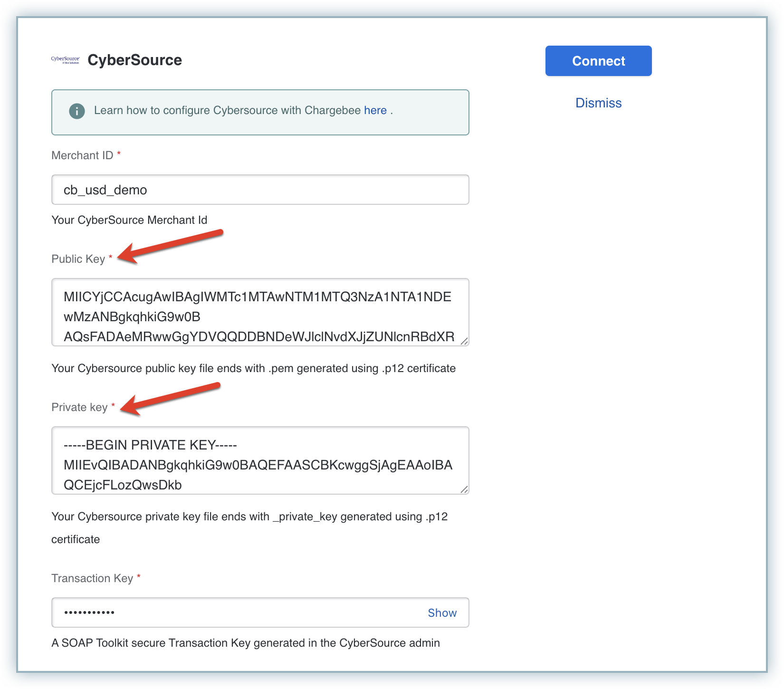784x689 pixels.
Task: Click the Private key field label
Action: point(79,407)
